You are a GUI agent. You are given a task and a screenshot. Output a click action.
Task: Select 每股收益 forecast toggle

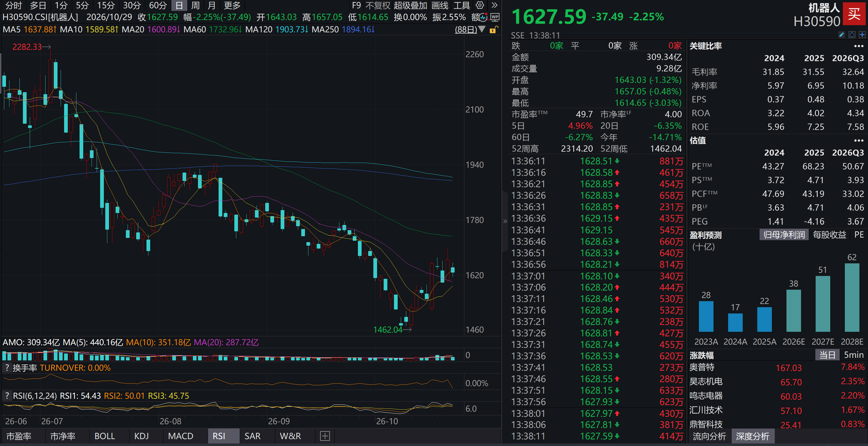pos(829,235)
